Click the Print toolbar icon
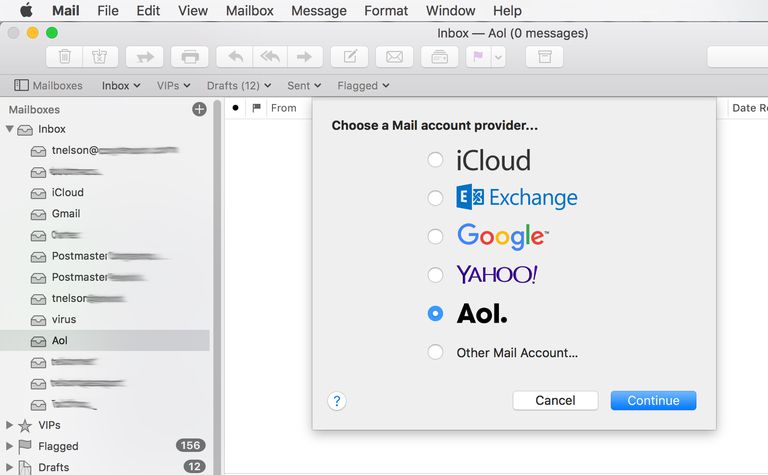 point(190,57)
